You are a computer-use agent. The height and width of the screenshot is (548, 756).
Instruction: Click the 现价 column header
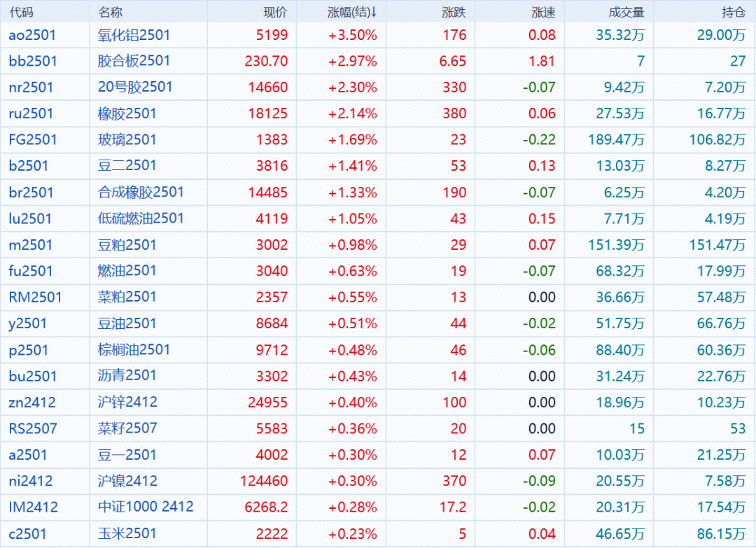pos(275,12)
